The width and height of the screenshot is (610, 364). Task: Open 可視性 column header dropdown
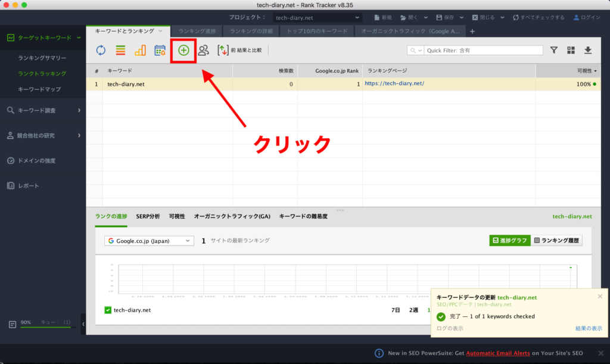(x=596, y=71)
